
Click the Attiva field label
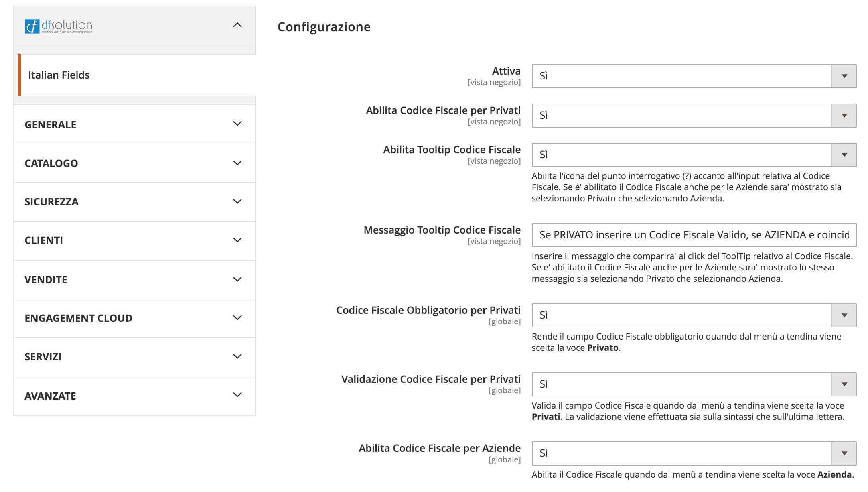[506, 71]
